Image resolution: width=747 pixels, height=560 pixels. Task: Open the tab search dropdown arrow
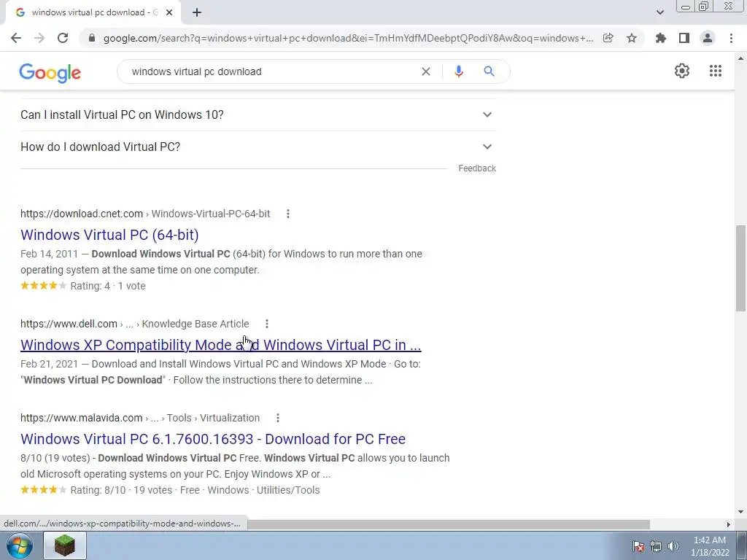[x=659, y=12]
